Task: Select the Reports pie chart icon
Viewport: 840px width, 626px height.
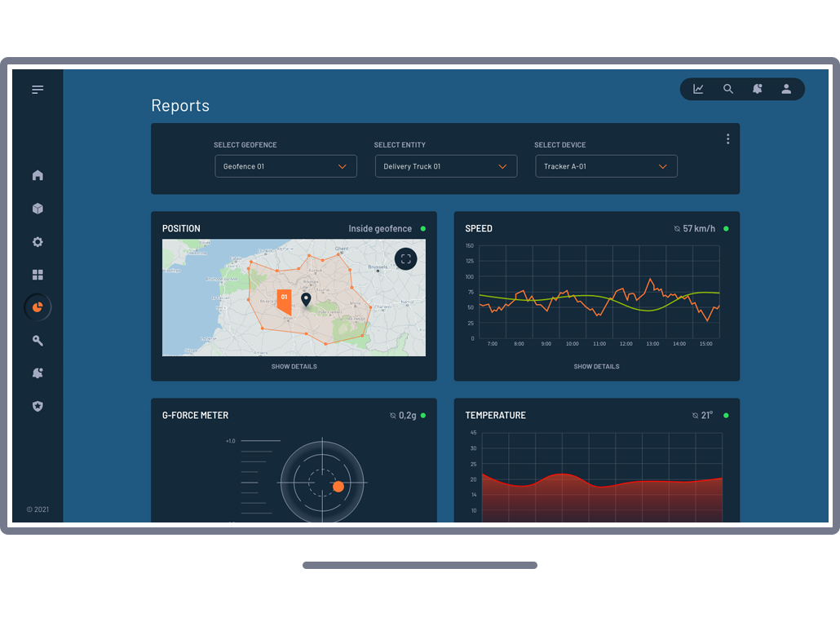Action: pyautogui.click(x=38, y=307)
